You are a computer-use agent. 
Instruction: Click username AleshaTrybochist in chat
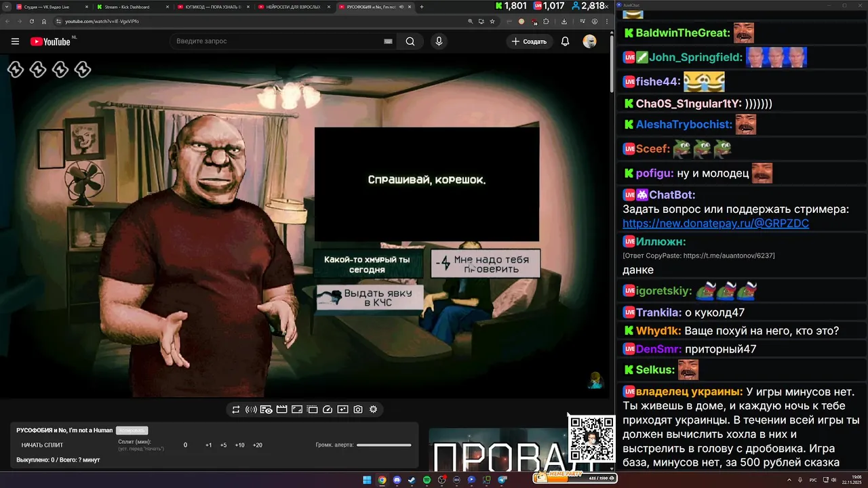(x=684, y=125)
